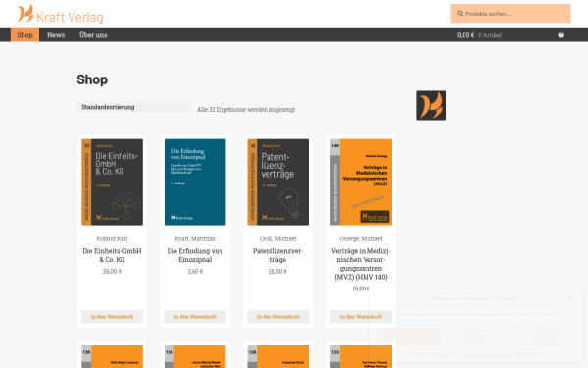Click author name Groß, Michael
The image size is (588, 368).
pos(278,238)
